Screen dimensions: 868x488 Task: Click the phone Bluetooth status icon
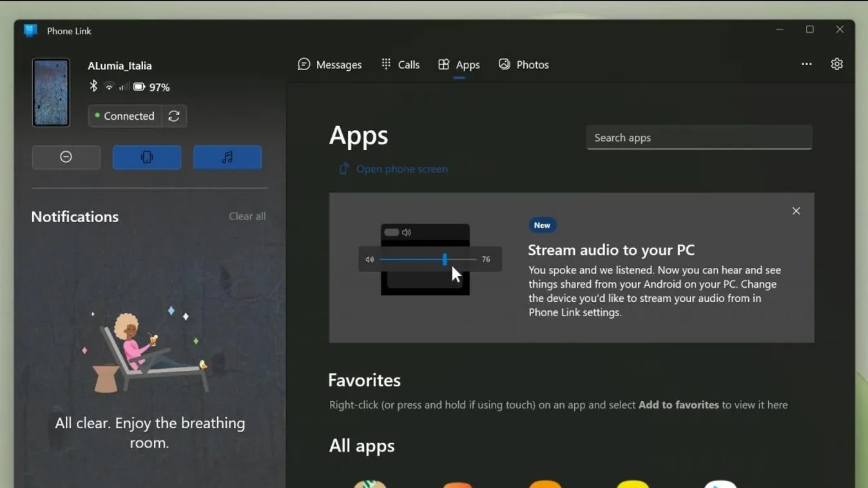93,86
